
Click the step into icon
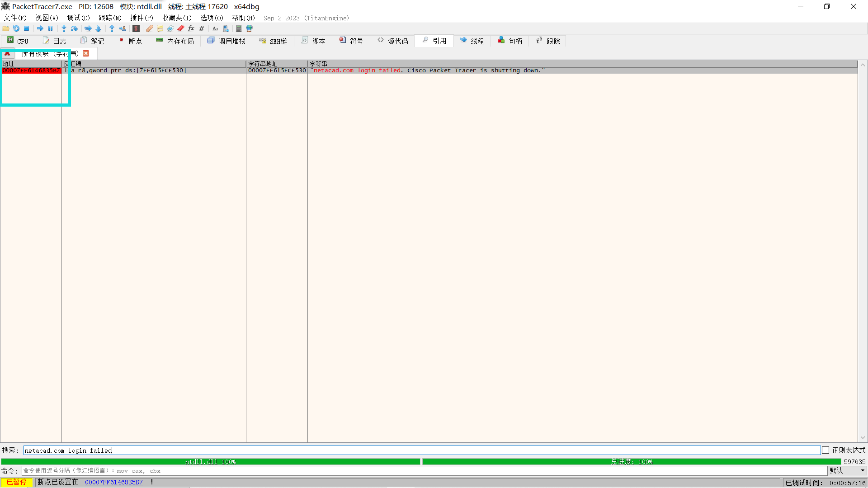tap(64, 28)
